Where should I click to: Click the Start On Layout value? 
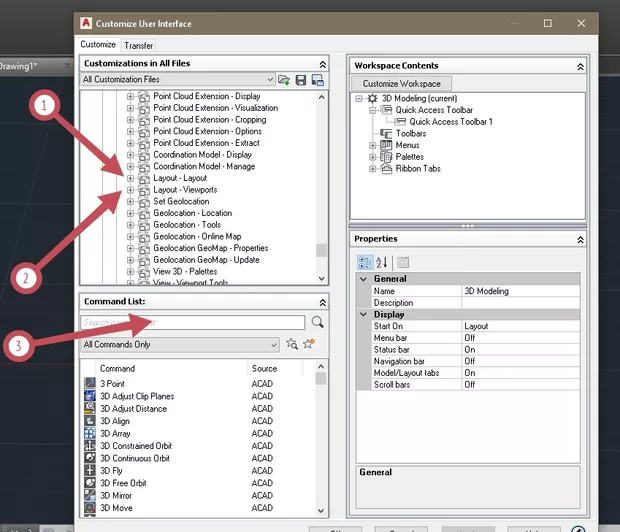click(x=520, y=326)
